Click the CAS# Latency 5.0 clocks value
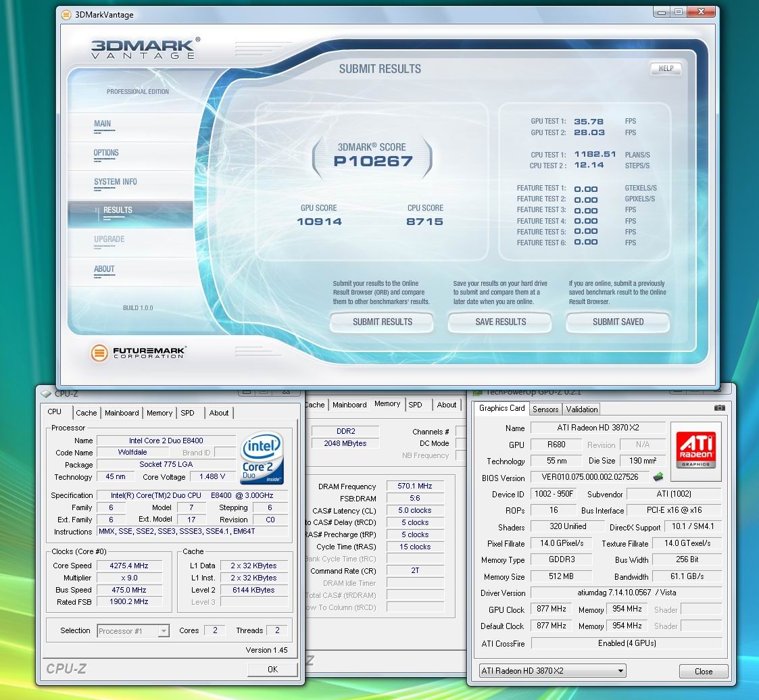 click(x=415, y=510)
